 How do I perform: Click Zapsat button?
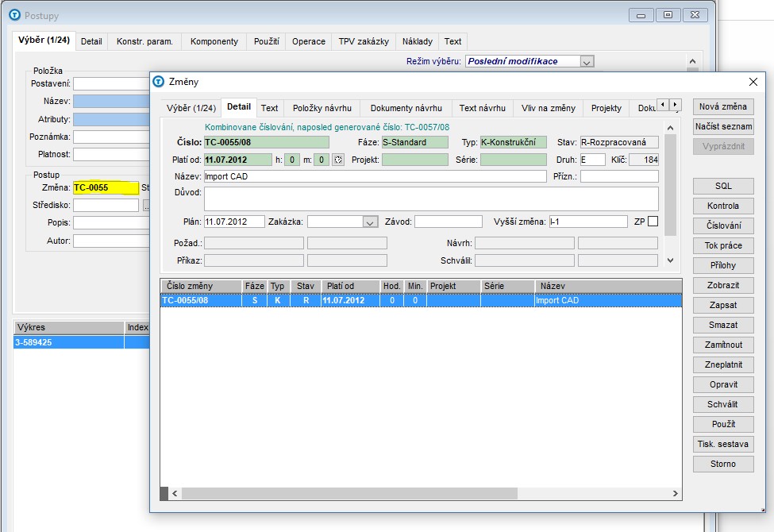pos(723,305)
